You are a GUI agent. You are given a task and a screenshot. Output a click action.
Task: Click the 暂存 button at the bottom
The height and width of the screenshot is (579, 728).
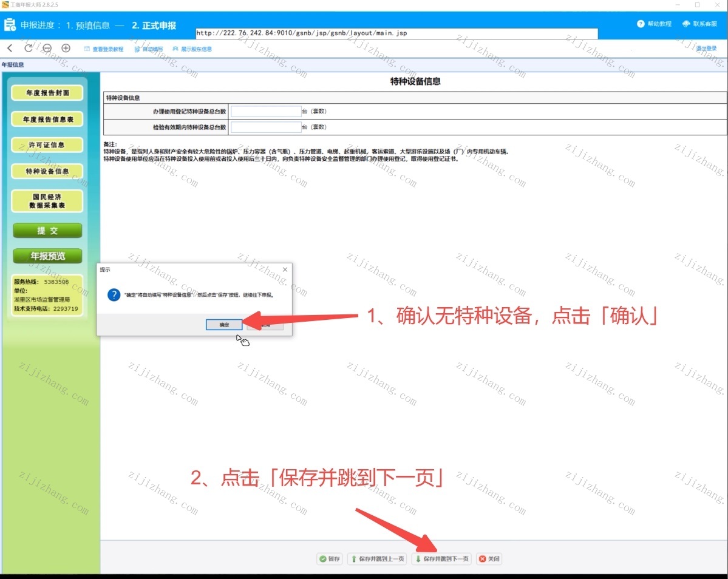(x=330, y=558)
